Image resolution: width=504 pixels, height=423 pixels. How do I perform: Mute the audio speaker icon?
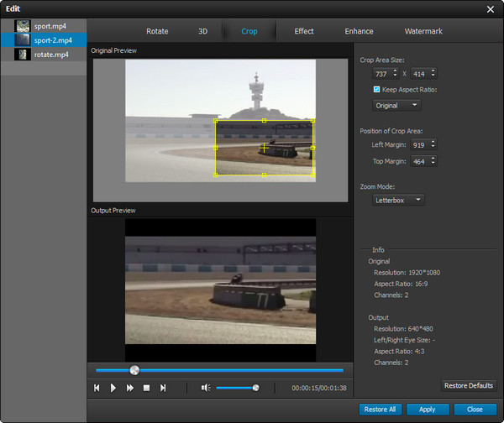point(206,388)
